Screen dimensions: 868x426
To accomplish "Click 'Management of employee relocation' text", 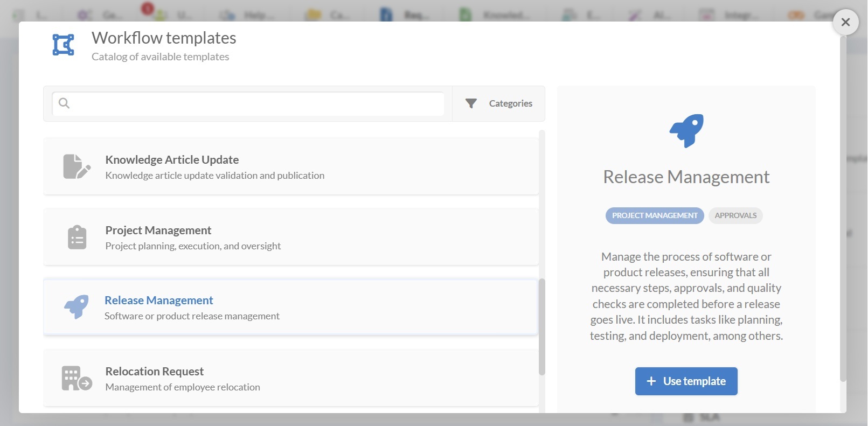I will 183,387.
